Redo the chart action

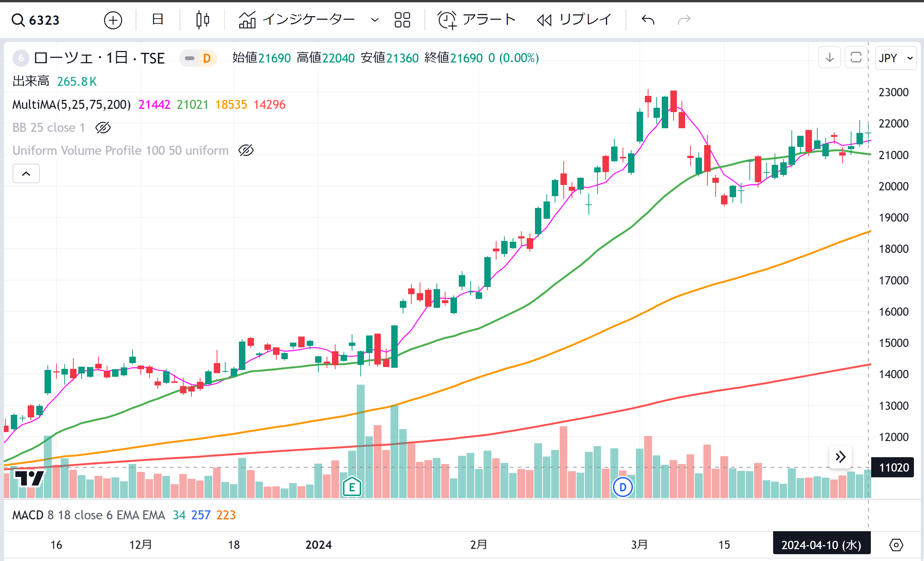[684, 19]
